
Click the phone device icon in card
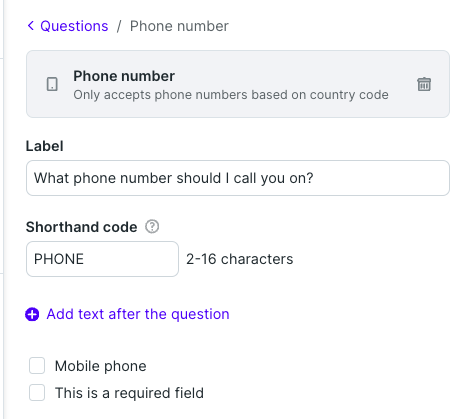(52, 84)
